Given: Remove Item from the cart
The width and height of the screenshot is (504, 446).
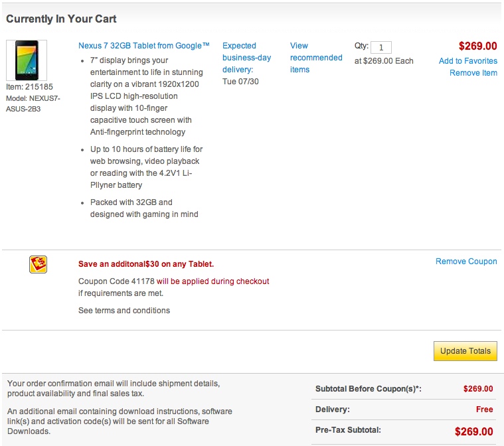Looking at the screenshot, I should (x=473, y=73).
